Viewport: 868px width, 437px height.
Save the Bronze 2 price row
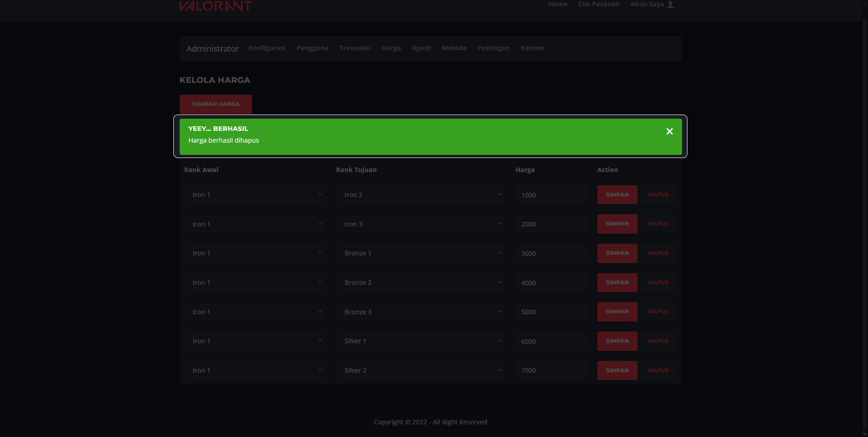617,283
